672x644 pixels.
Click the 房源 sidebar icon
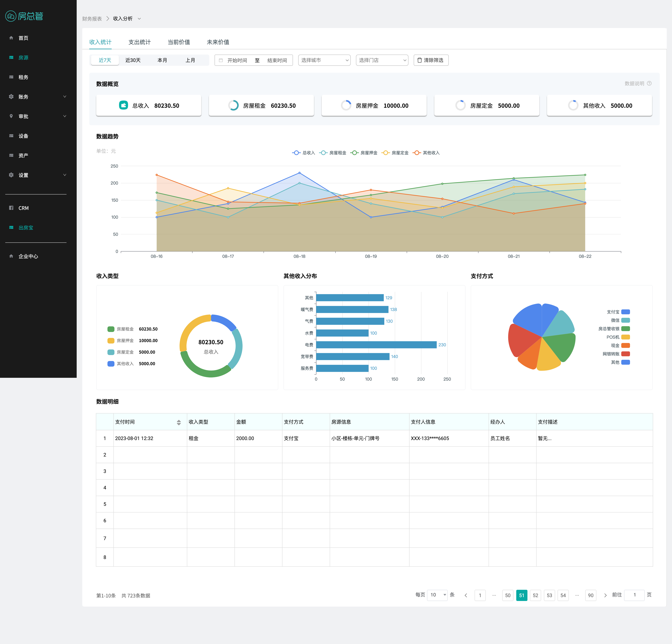11,57
